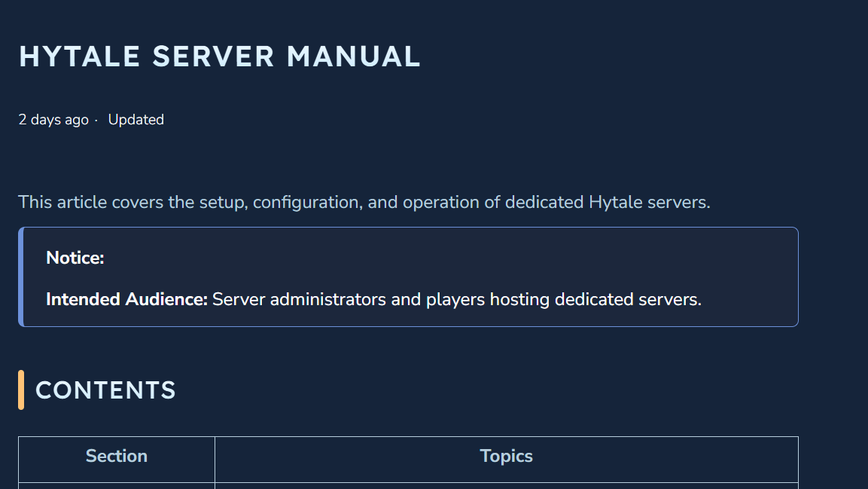Click the 'Notice:' heading in the callout

(x=75, y=258)
